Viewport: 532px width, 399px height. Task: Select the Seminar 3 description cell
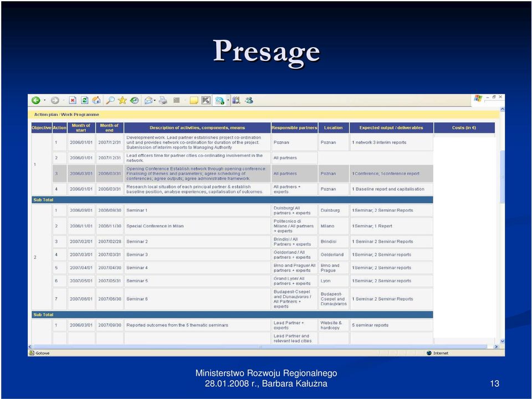pos(197,255)
